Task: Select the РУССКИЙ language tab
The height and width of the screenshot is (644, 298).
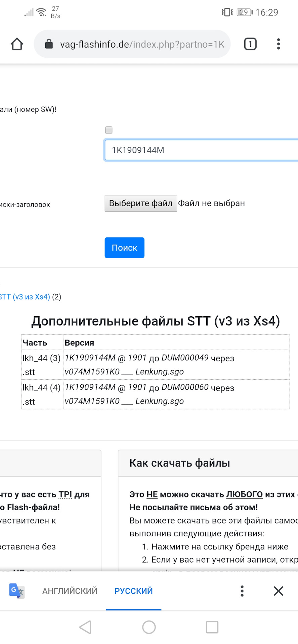Action: coord(134,591)
